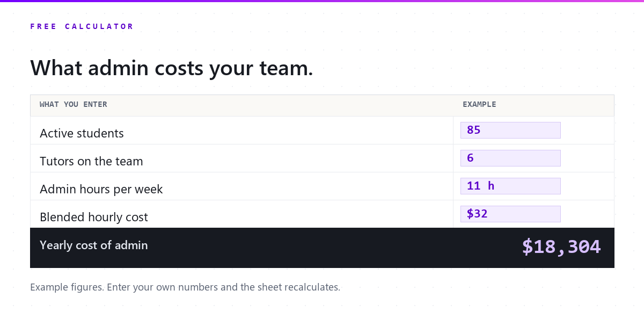Image resolution: width=644 pixels, height=319 pixels.
Task: Click the Active students field showing 85
Action: click(x=510, y=130)
